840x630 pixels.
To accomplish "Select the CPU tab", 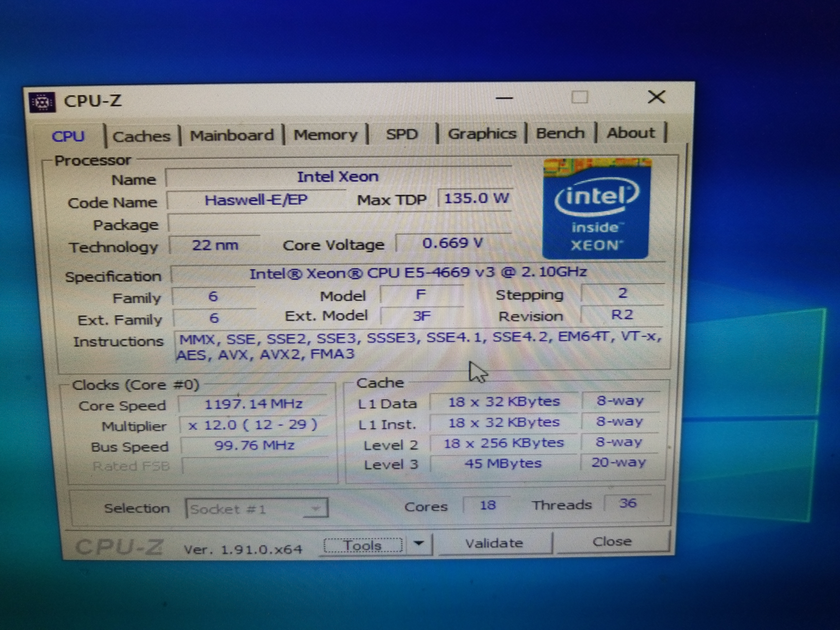I will tap(68, 136).
